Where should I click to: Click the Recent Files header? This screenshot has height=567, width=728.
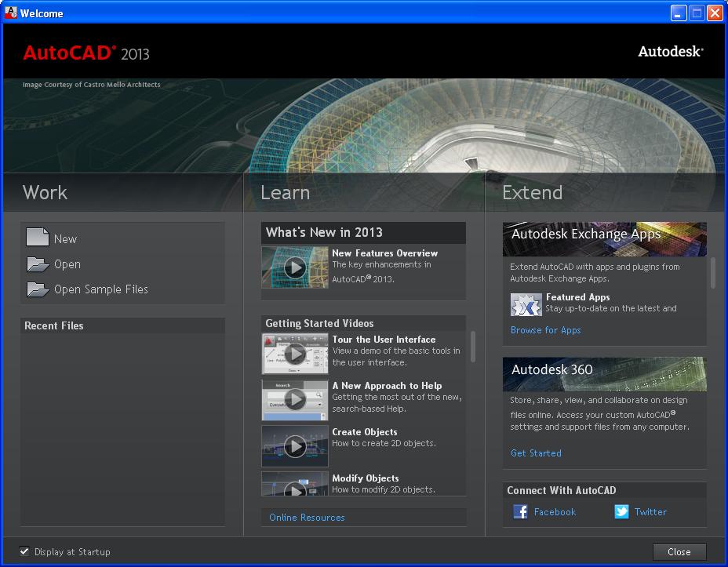[122, 325]
